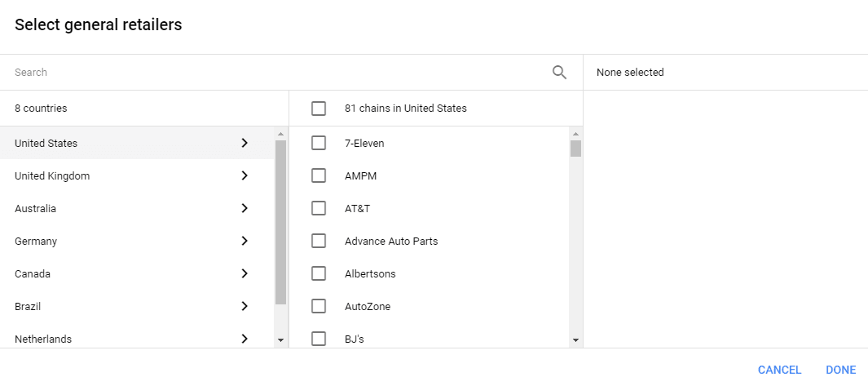Click the AMPM chain label
This screenshot has width=868, height=386.
[360, 175]
